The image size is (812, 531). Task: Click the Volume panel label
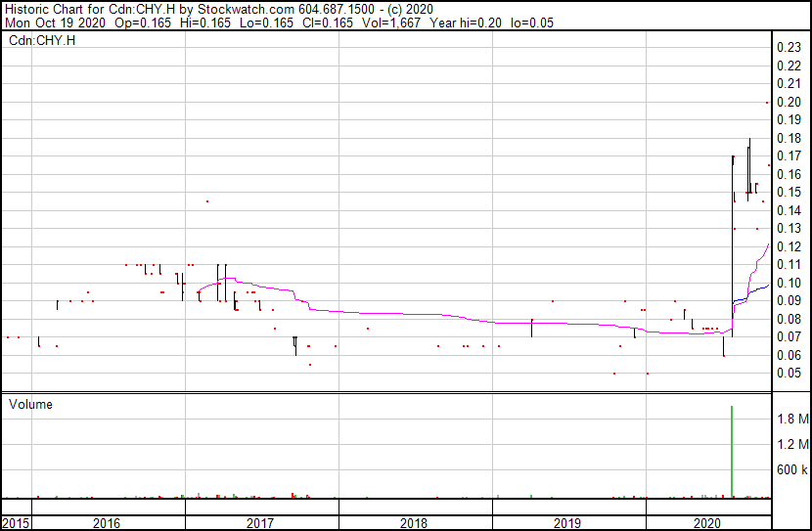coord(30,404)
